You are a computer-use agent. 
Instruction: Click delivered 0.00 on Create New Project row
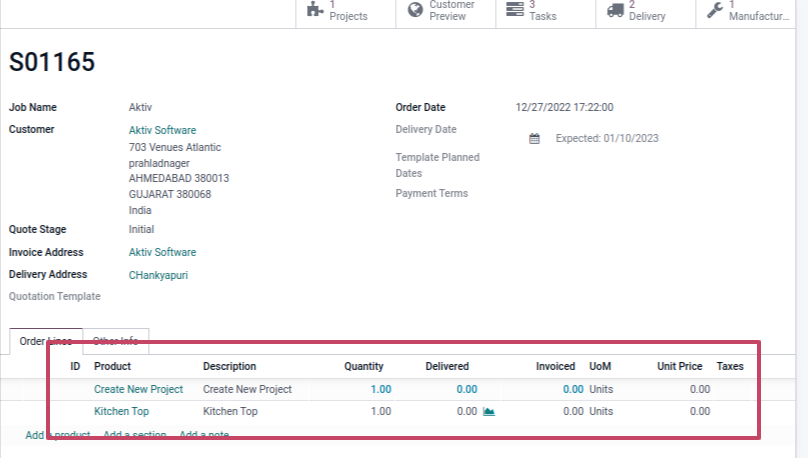pos(467,389)
